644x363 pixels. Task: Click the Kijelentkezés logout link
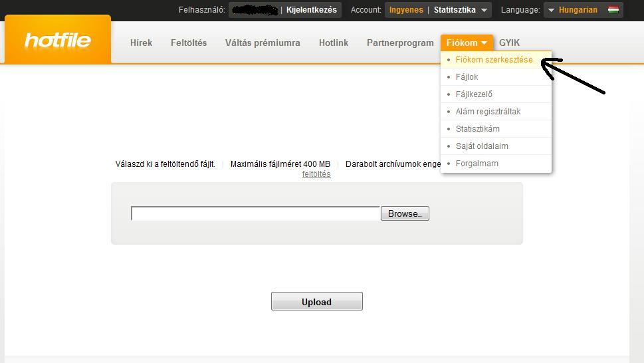pos(311,10)
